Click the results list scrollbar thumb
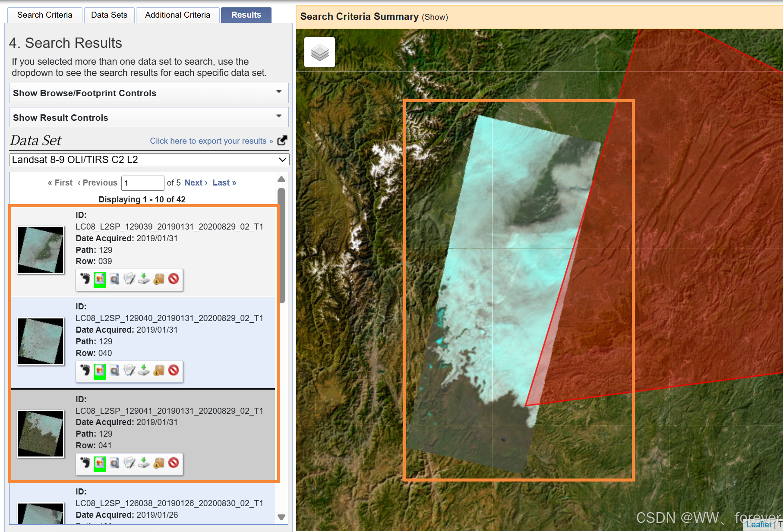This screenshot has width=783, height=532. click(x=281, y=246)
